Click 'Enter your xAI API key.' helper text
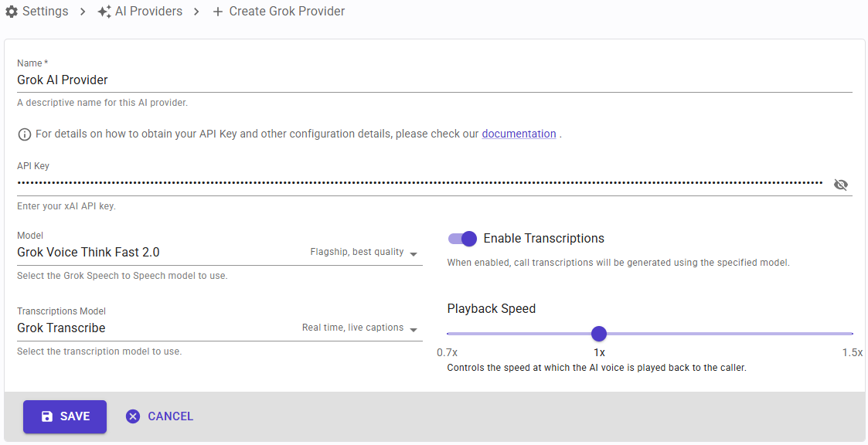Image resolution: width=868 pixels, height=445 pixels. (x=66, y=206)
